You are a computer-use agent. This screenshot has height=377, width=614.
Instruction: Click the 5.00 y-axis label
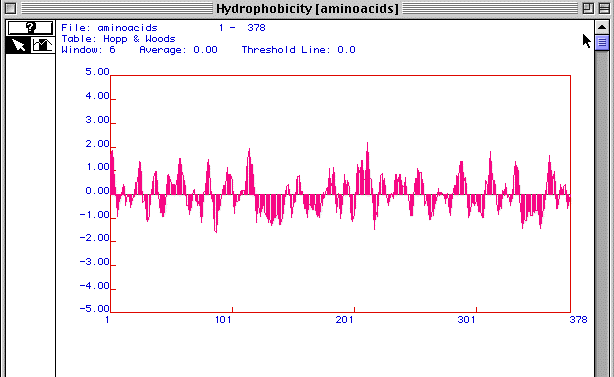click(97, 72)
